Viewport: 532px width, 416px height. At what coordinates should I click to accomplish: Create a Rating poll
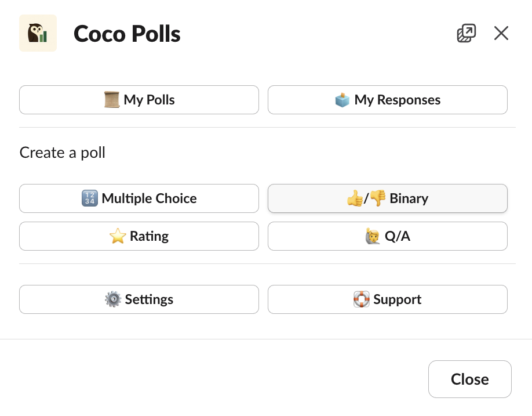tap(139, 236)
